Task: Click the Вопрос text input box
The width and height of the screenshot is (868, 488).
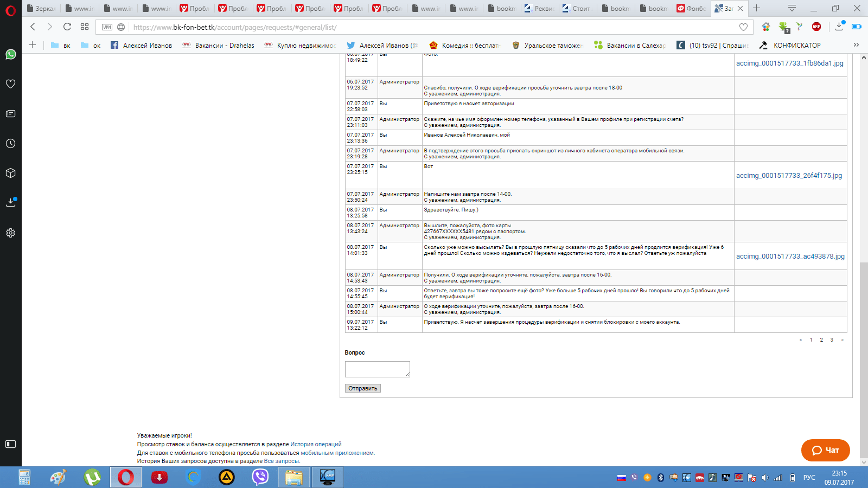Action: [377, 369]
